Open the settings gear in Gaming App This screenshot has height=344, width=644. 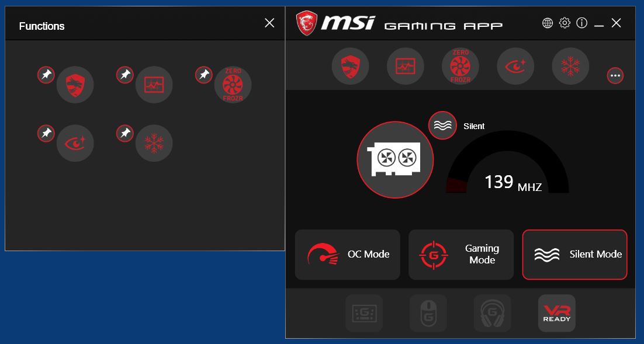tap(565, 23)
